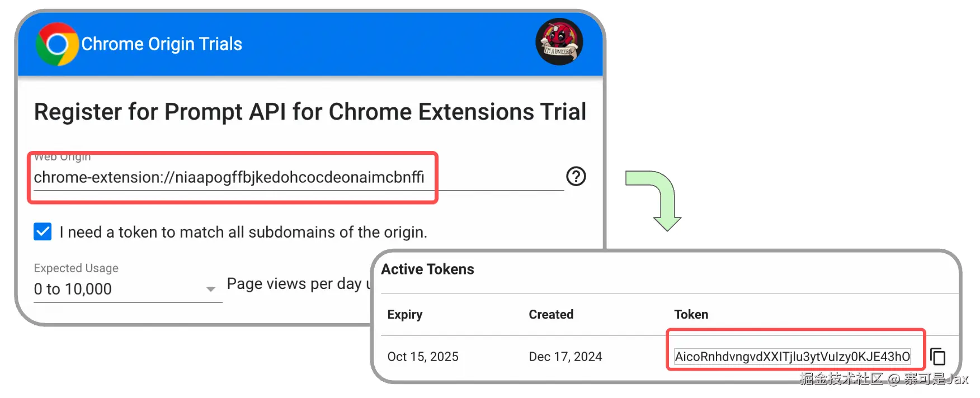
Task: Open the Web Origin help icon
Action: coord(576,177)
